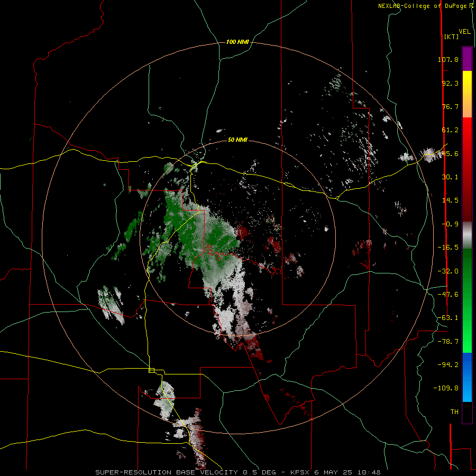Click the 107.8 value on velocity scale

pyautogui.click(x=448, y=59)
